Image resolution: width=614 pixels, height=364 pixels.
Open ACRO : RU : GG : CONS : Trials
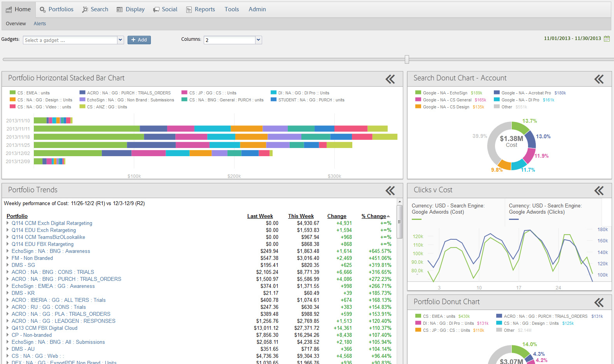pos(49,307)
